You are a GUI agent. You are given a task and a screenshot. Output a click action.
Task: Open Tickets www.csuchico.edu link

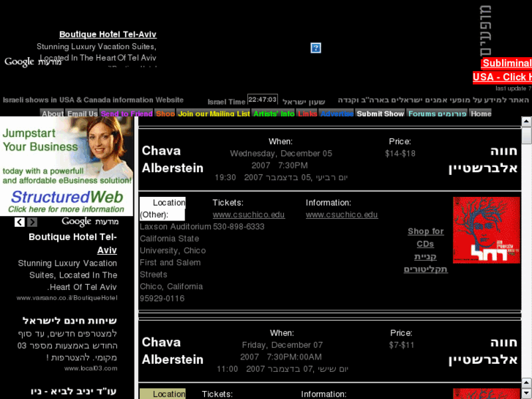(x=249, y=215)
